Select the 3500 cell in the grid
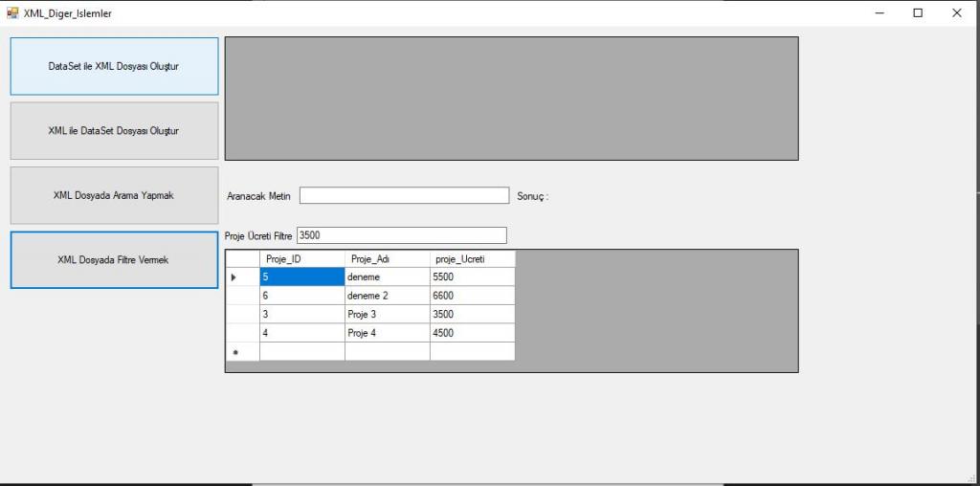 pyautogui.click(x=473, y=314)
